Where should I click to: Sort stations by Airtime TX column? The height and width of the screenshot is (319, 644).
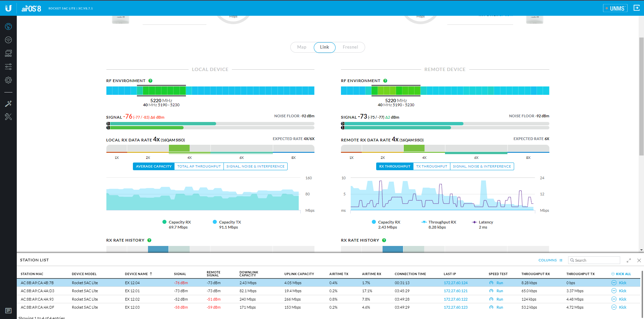(x=339, y=274)
